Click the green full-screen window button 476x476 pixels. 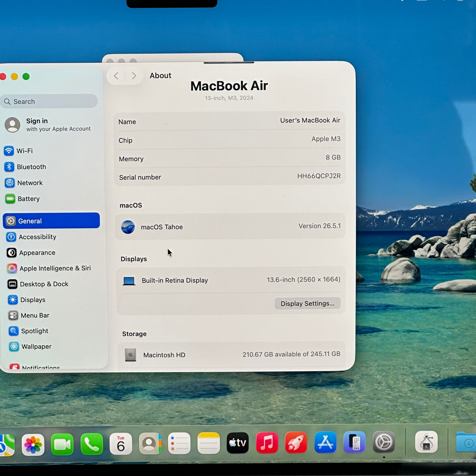tap(26, 77)
